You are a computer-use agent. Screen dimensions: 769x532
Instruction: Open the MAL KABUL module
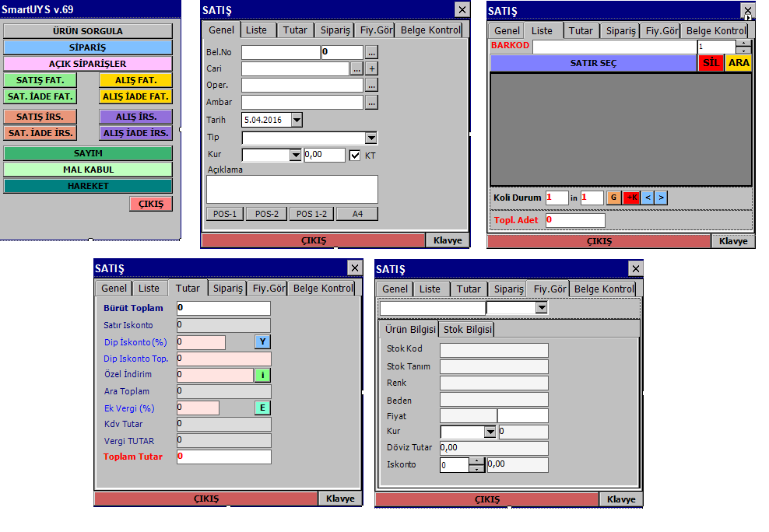pyautogui.click(x=88, y=170)
